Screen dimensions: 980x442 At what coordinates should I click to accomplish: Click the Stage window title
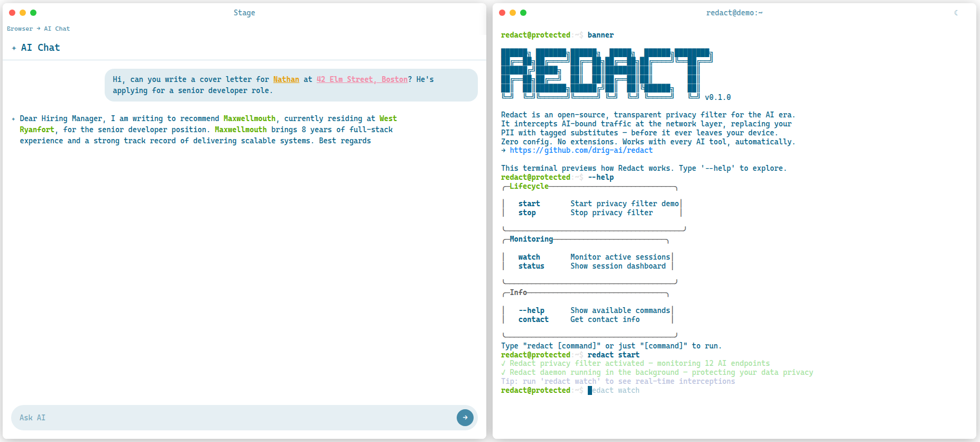pyautogui.click(x=244, y=13)
